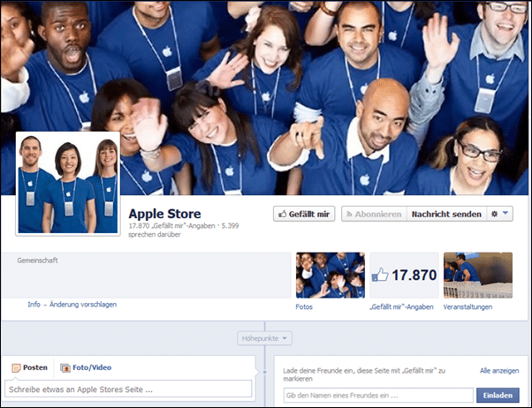Open the Veranstaltungen events thumbnail
This screenshot has width=532, height=408.
(478, 275)
